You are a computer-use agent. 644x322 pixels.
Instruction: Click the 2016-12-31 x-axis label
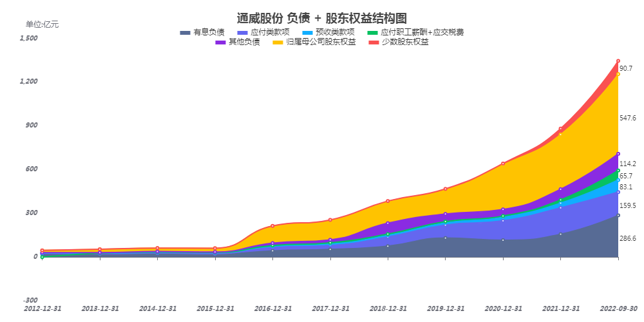point(272,308)
